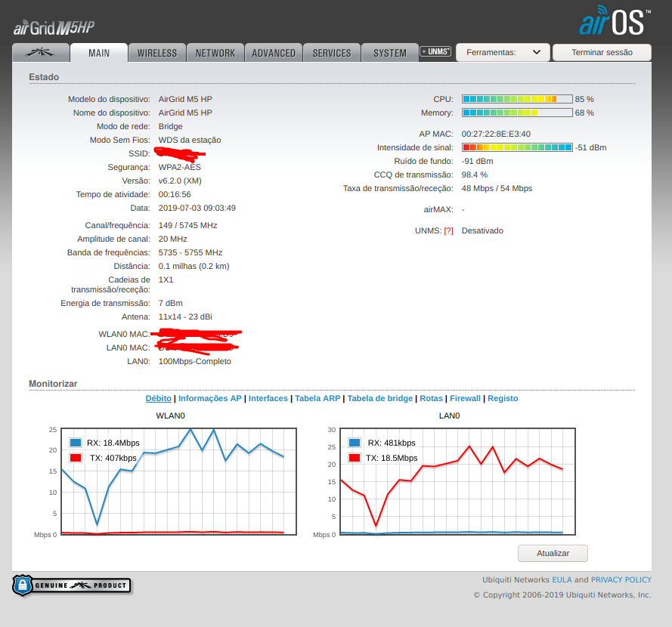Click the WLAN0 throughput graph
The image size is (672, 627).
coord(178,481)
